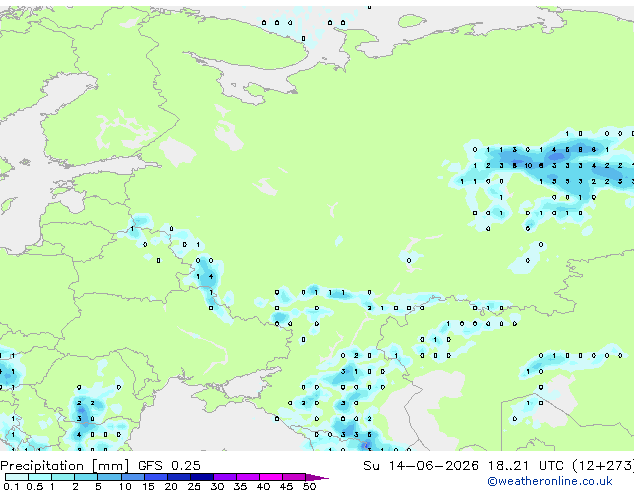
Task: Pick the 40–45 mm magenta legend swatch
Action: (271, 477)
